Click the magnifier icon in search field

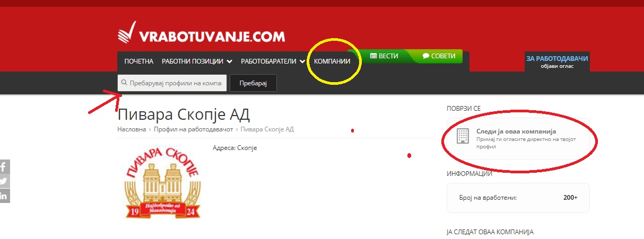[124, 83]
